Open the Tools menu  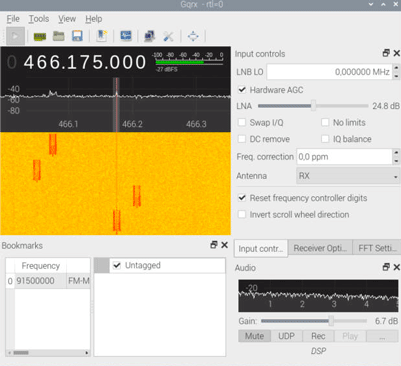[x=39, y=19]
